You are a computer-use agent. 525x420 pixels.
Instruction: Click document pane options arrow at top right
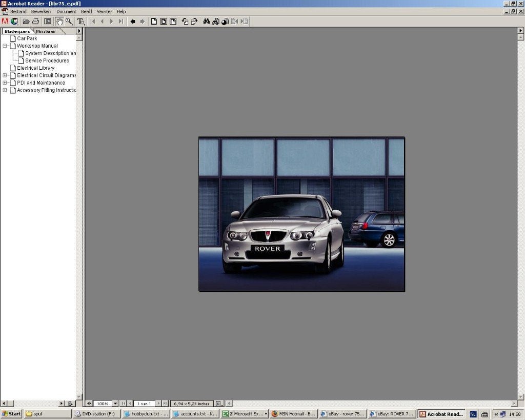click(521, 30)
